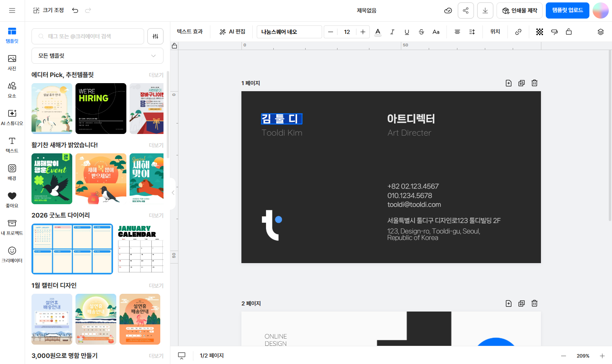This screenshot has height=364, width=612.
Task: Toggle the element lock icon
Action: [x=568, y=32]
